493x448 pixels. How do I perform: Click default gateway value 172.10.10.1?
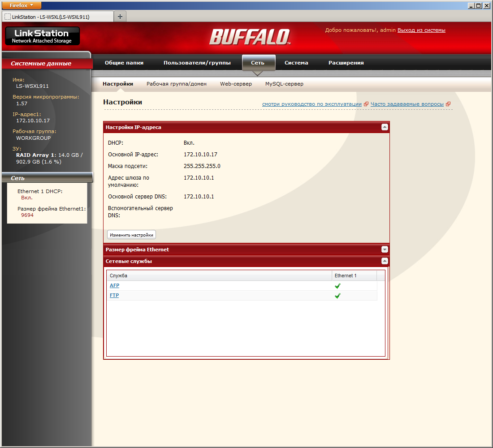tap(199, 177)
